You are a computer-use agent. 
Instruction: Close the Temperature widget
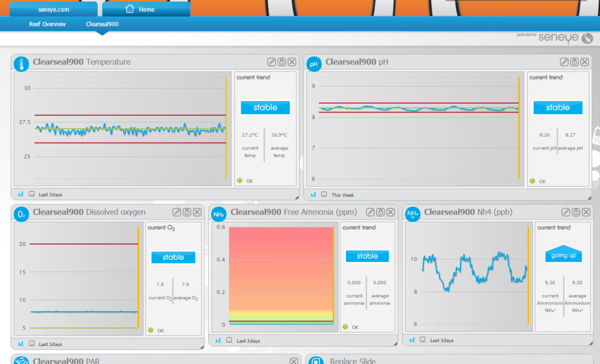[x=292, y=62]
